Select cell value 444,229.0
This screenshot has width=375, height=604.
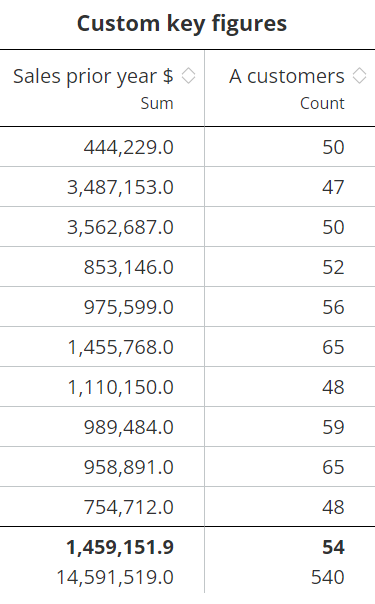pos(129,147)
